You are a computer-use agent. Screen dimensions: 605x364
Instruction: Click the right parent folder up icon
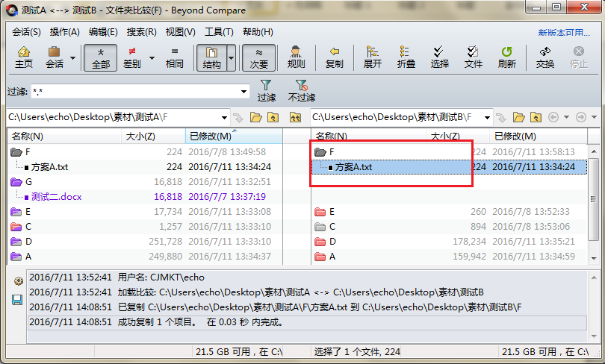[536, 118]
